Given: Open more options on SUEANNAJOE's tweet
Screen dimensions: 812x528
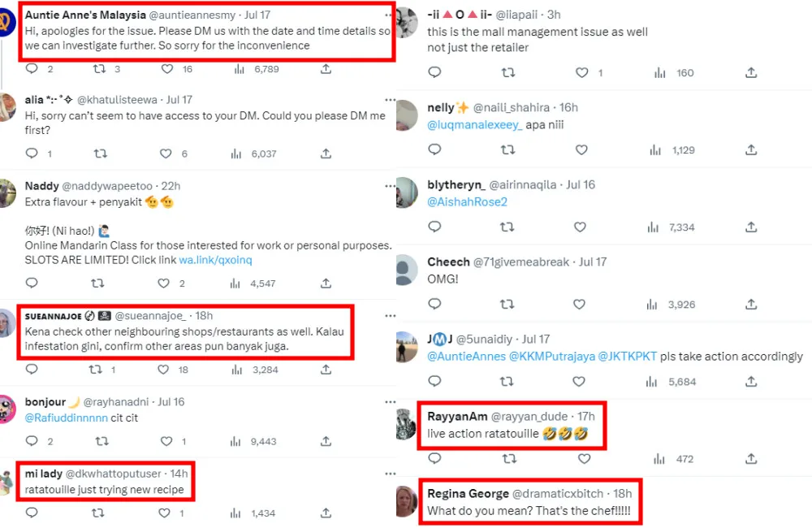Looking at the screenshot, I should coord(391,316).
